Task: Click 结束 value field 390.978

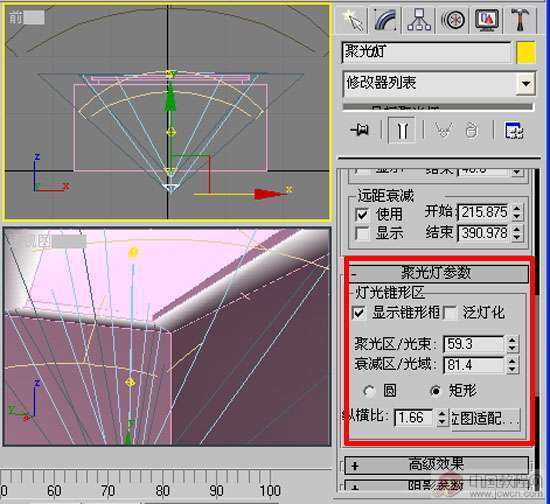Action: 484,233
